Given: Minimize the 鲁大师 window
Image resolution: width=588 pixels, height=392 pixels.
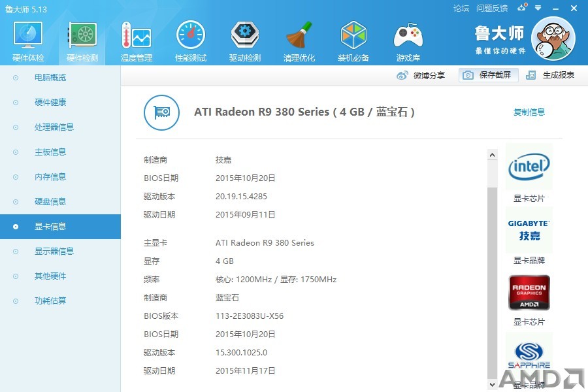Looking at the screenshot, I should 556,8.
